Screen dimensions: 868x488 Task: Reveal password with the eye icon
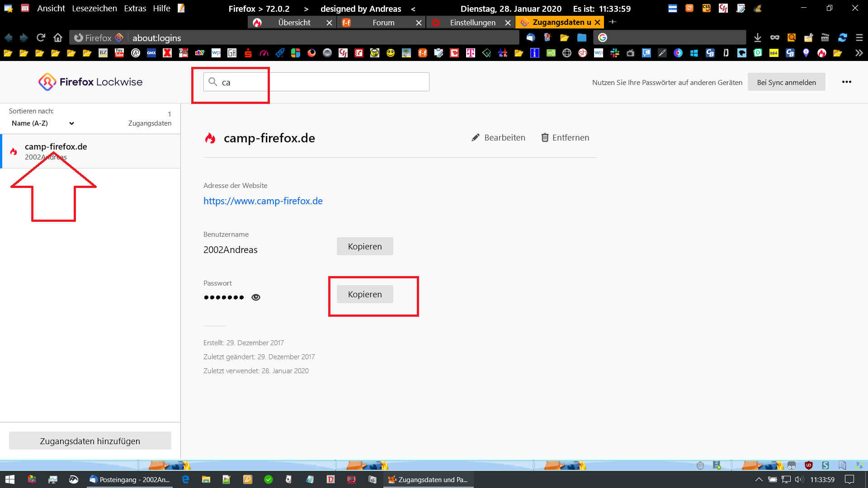click(x=256, y=297)
